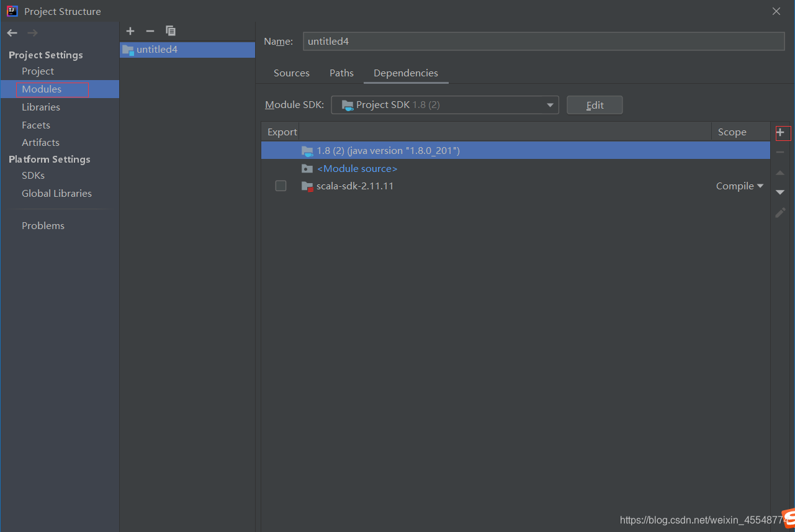Open the Libraries section
The image size is (795, 532).
[41, 107]
